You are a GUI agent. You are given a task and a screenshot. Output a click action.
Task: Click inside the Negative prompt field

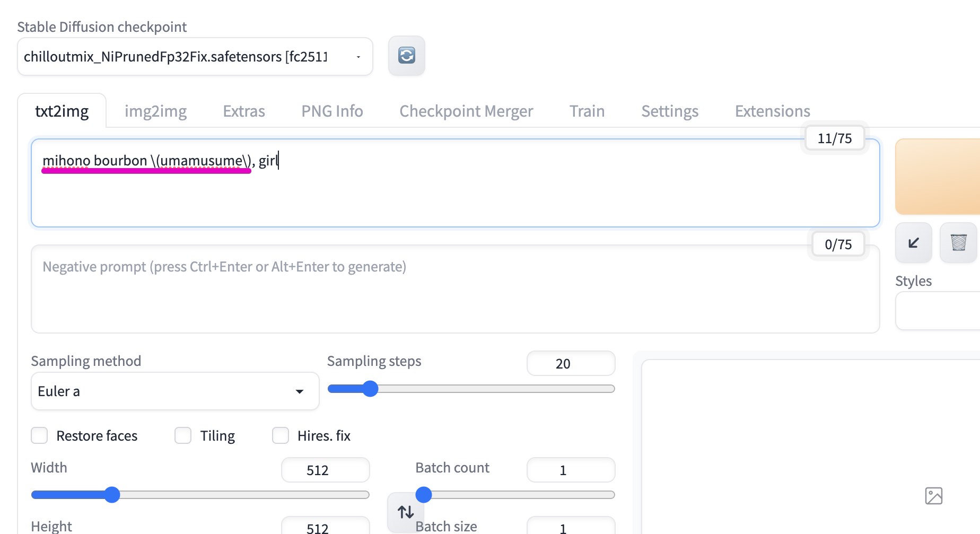pos(371,289)
